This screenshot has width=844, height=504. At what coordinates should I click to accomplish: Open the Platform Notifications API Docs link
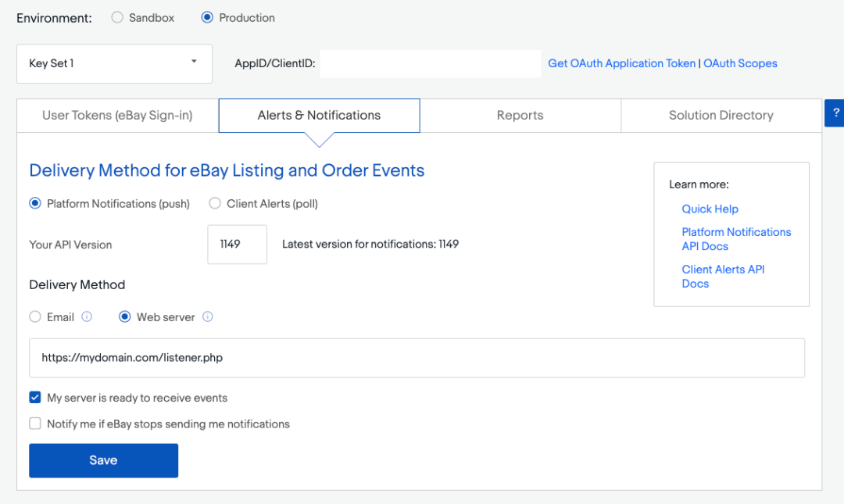pyautogui.click(x=736, y=239)
